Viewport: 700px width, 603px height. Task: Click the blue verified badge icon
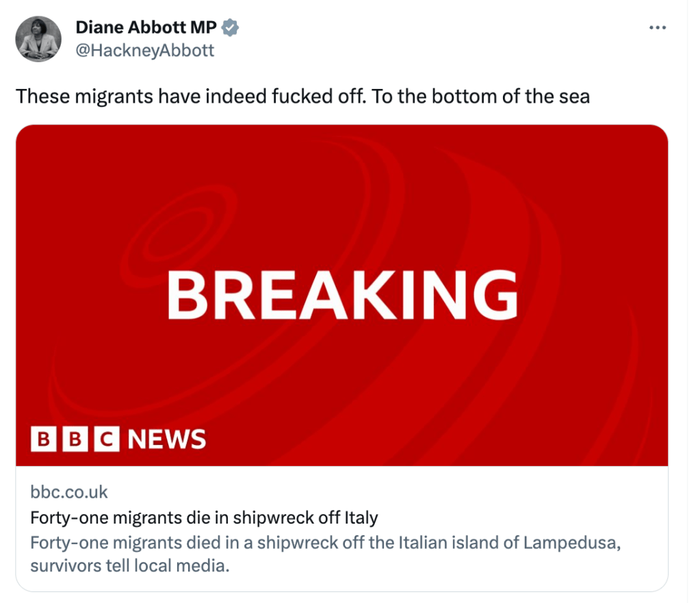click(x=231, y=27)
